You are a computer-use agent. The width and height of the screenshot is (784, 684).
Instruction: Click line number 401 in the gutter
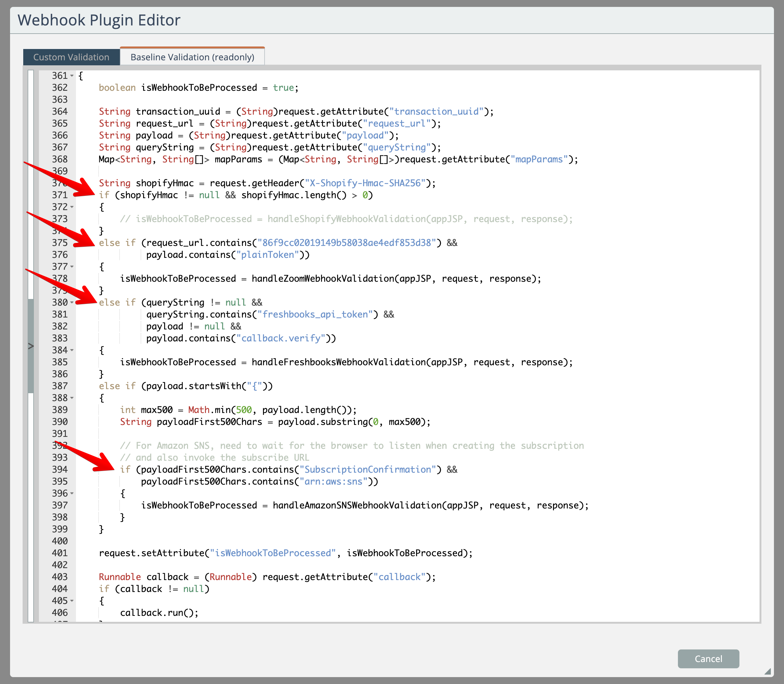(x=60, y=553)
